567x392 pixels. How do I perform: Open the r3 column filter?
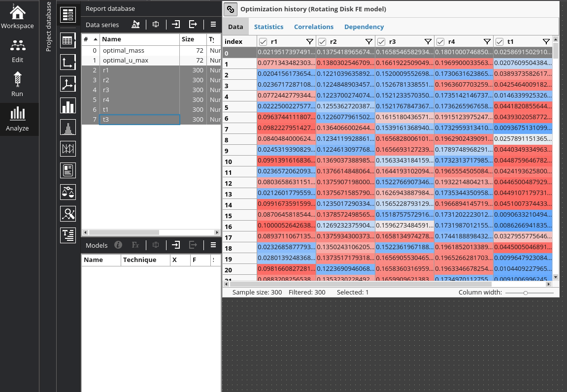tap(428, 42)
